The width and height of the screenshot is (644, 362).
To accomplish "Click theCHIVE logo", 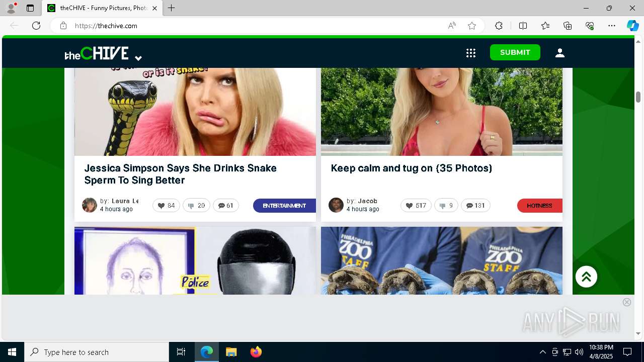I will (x=97, y=53).
